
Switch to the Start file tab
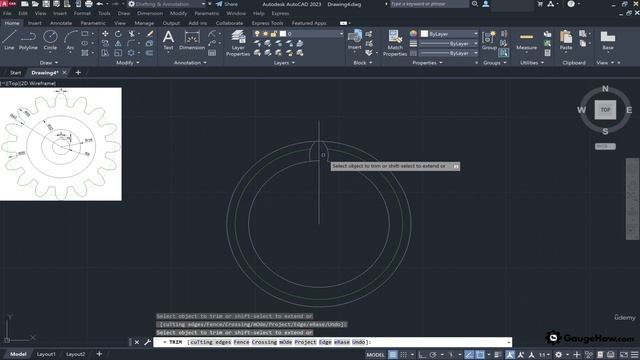click(15, 73)
